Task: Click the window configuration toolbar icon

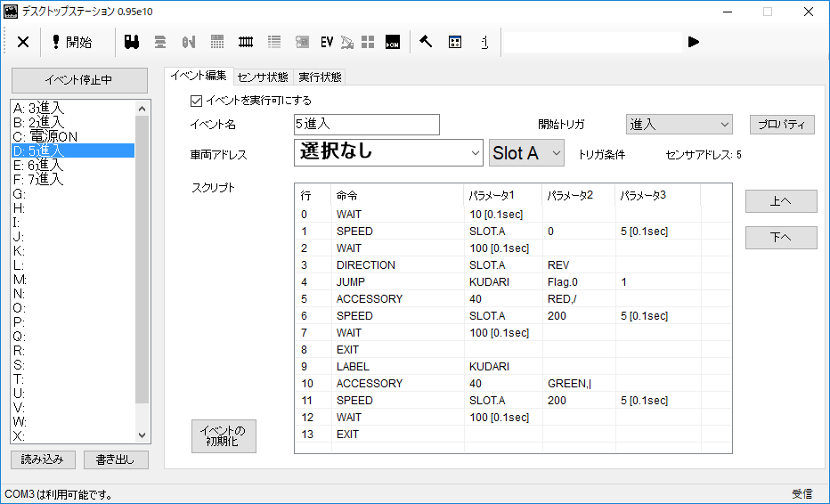Action: pyautogui.click(x=455, y=42)
